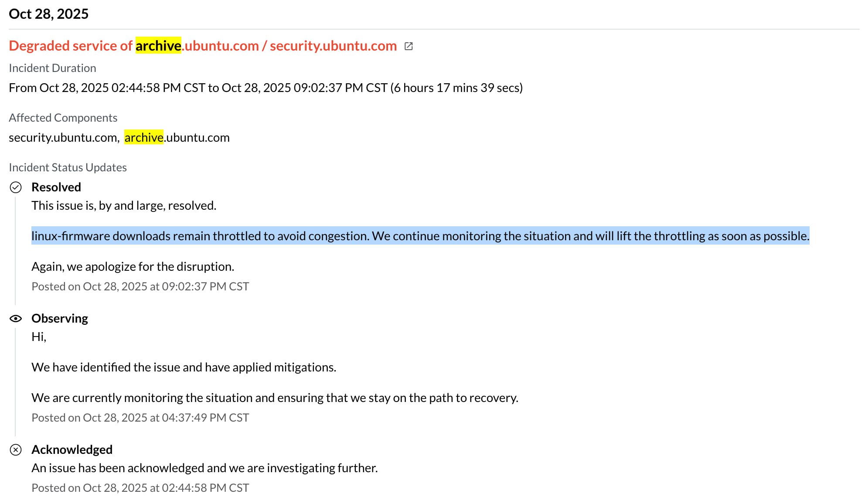Click the Resolved checkmark status icon
This screenshot has height=504, width=865.
click(16, 187)
